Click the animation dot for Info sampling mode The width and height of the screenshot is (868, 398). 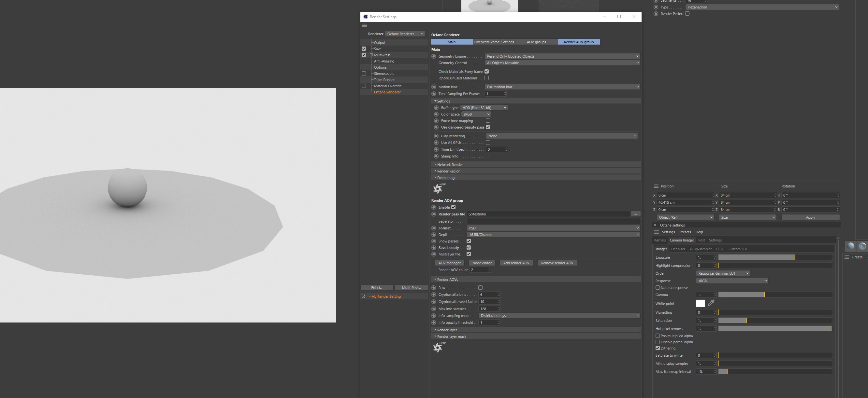434,316
